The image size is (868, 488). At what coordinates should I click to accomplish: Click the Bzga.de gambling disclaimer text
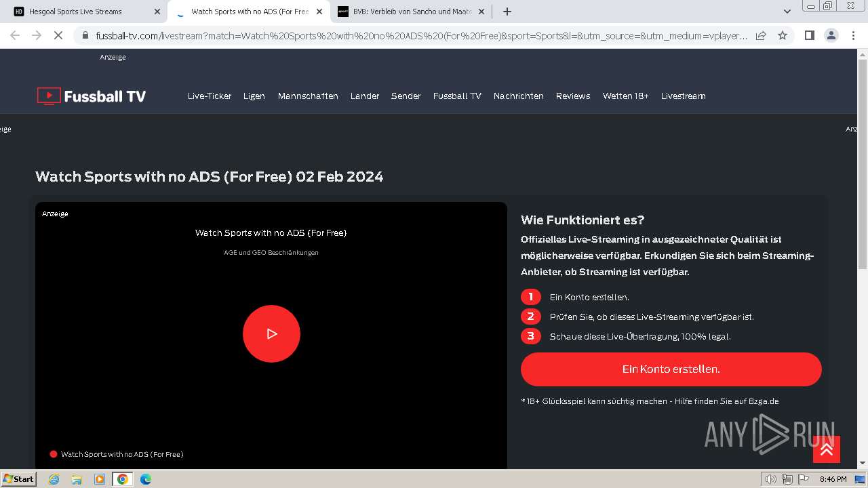point(650,401)
